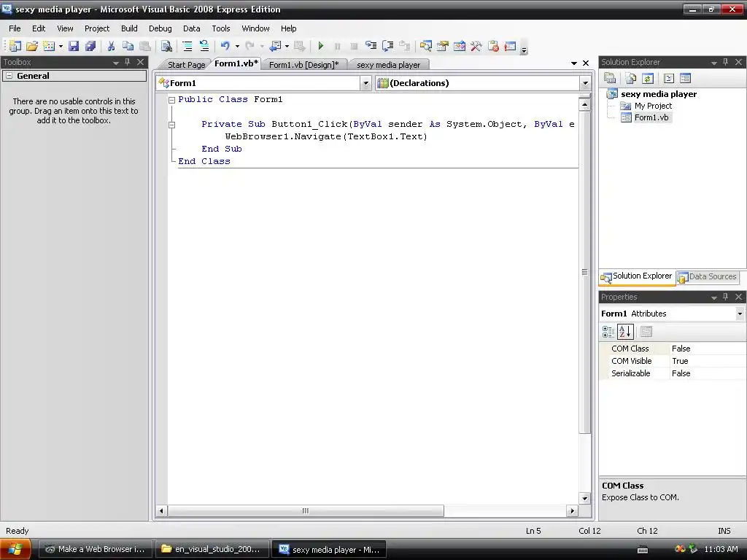Collapse the Public Class Form1 outline node

point(172,100)
